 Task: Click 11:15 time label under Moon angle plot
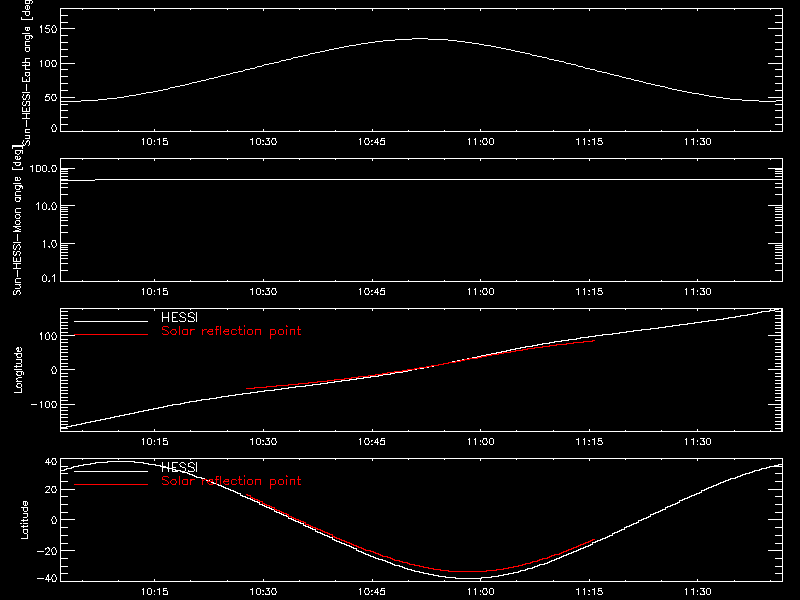(x=589, y=292)
